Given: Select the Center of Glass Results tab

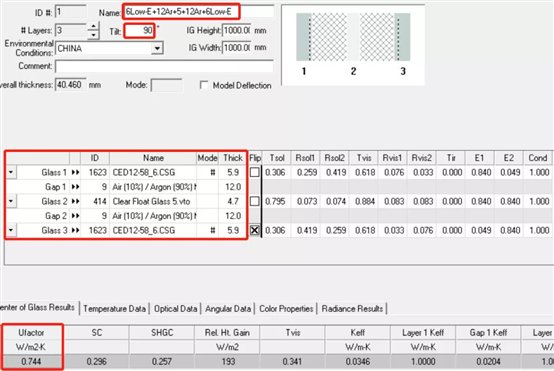Looking at the screenshot, I should pyautogui.click(x=37, y=307).
